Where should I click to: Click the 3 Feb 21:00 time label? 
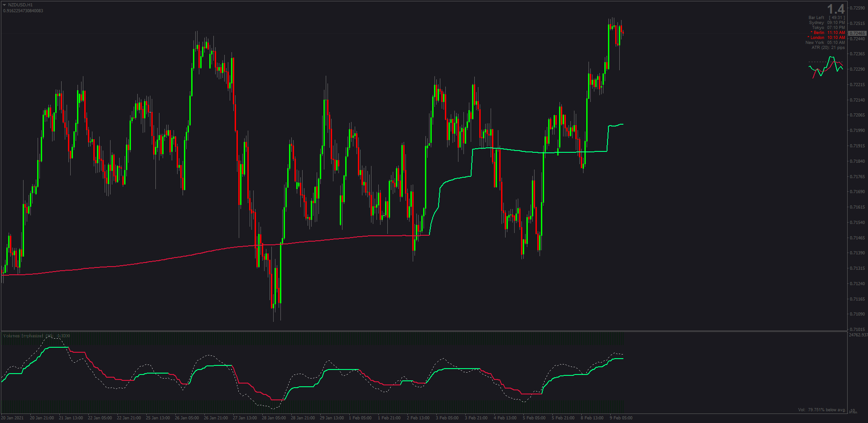pyautogui.click(x=476, y=418)
